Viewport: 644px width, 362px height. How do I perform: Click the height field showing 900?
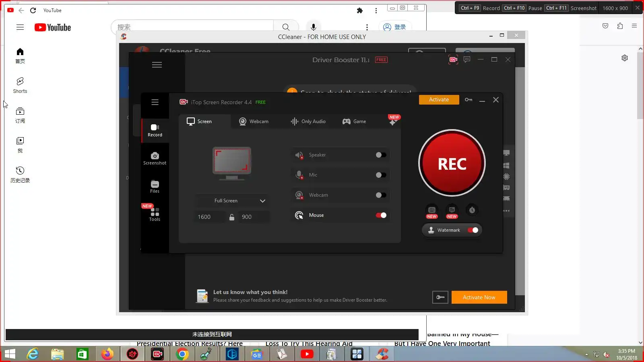[254, 217]
